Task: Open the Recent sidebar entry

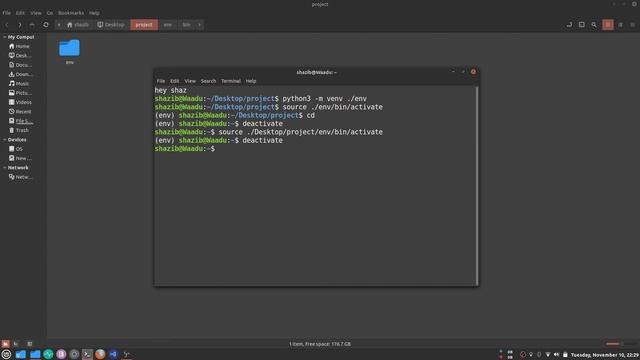Action: pos(20,111)
